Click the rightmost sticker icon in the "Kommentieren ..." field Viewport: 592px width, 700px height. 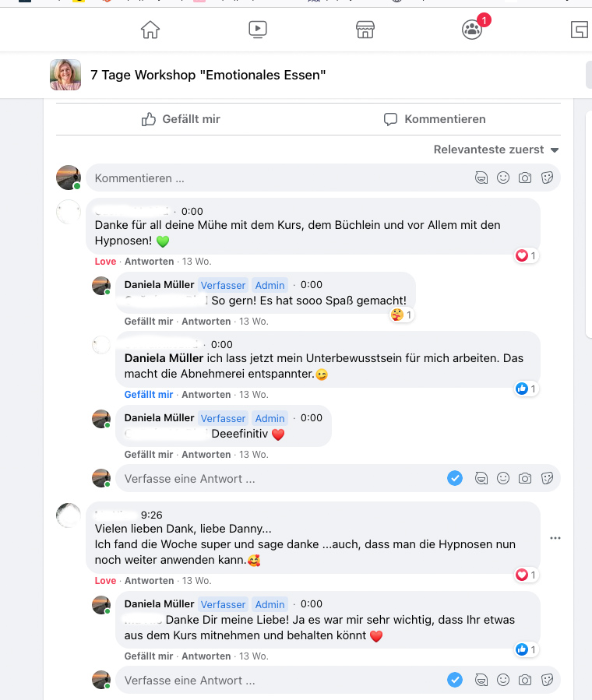click(547, 178)
